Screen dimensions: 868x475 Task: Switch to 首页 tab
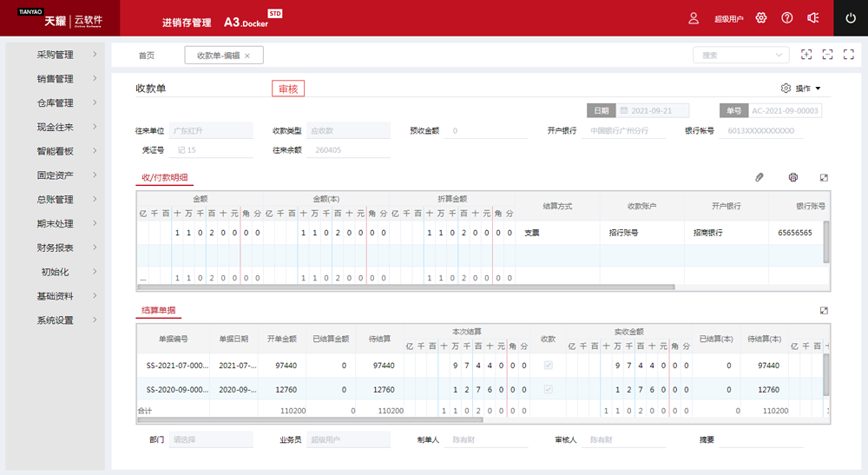point(146,56)
